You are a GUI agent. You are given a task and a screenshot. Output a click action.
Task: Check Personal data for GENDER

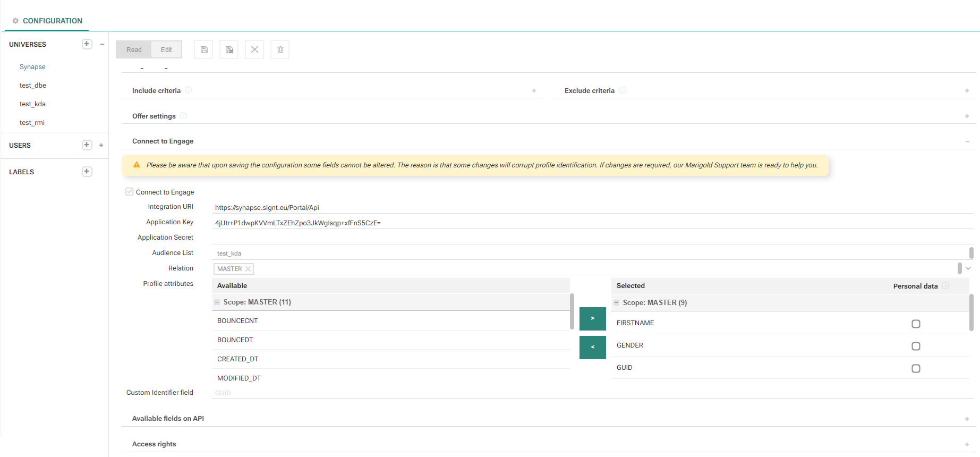tap(916, 346)
